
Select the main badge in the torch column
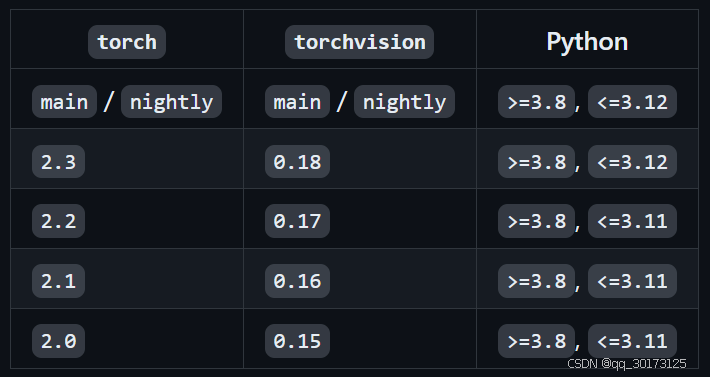click(x=64, y=102)
